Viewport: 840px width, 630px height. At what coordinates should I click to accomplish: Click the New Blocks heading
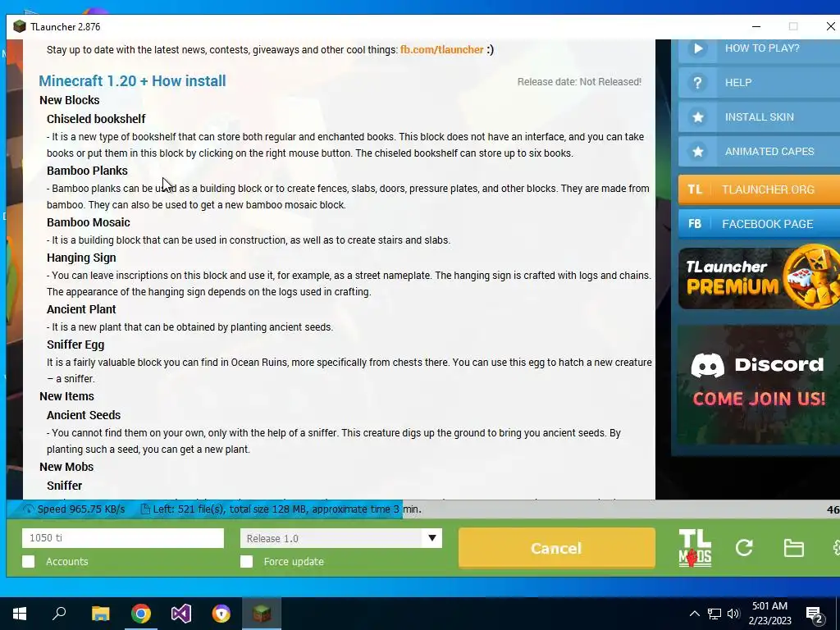[x=70, y=100]
